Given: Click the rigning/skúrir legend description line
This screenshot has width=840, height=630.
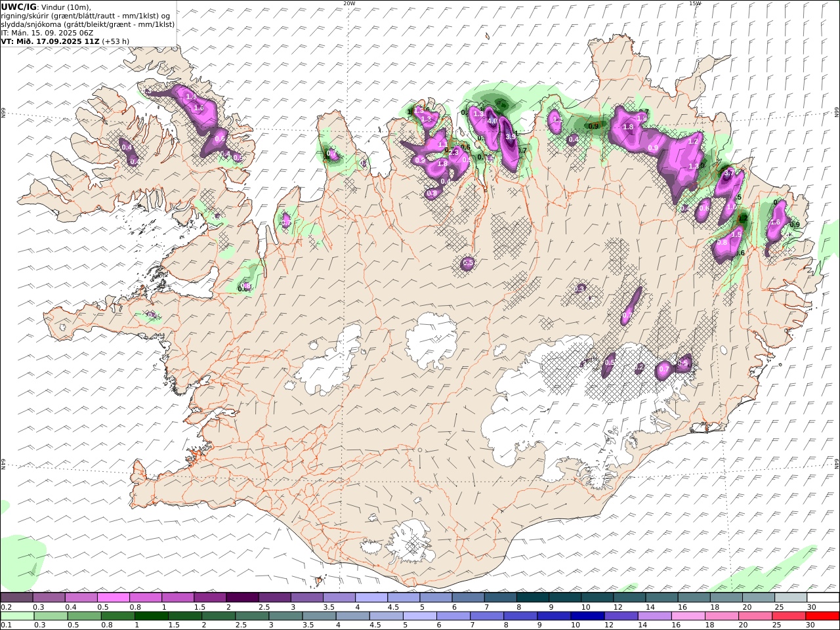Looking at the screenshot, I should pos(85,16).
